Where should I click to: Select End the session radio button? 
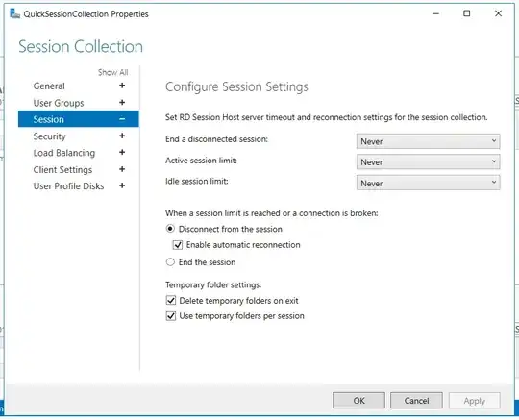170,262
